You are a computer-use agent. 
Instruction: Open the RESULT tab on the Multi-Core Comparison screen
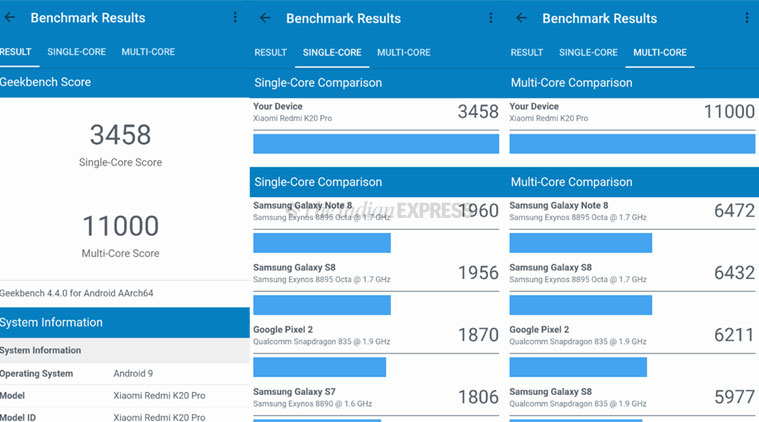point(527,52)
